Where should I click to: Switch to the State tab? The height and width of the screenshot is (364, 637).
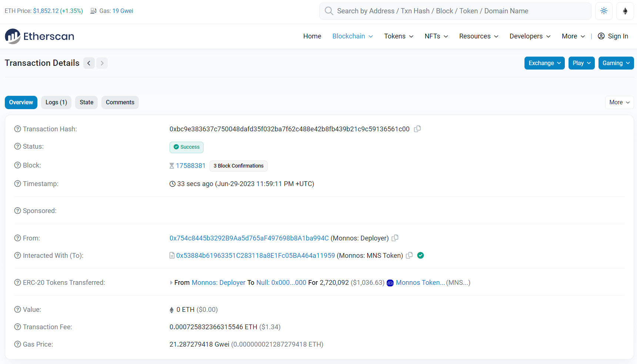click(86, 102)
